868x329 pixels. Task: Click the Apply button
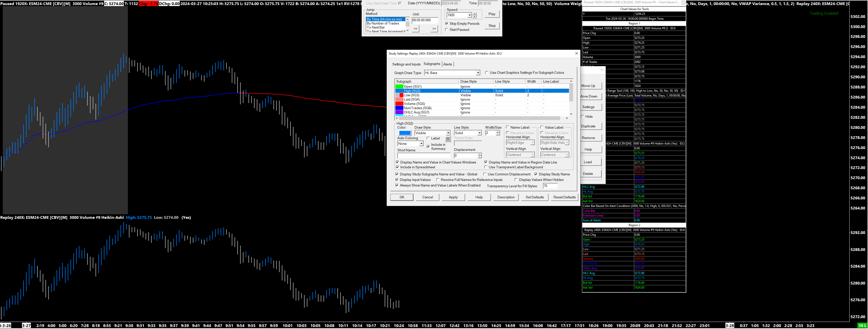click(453, 197)
